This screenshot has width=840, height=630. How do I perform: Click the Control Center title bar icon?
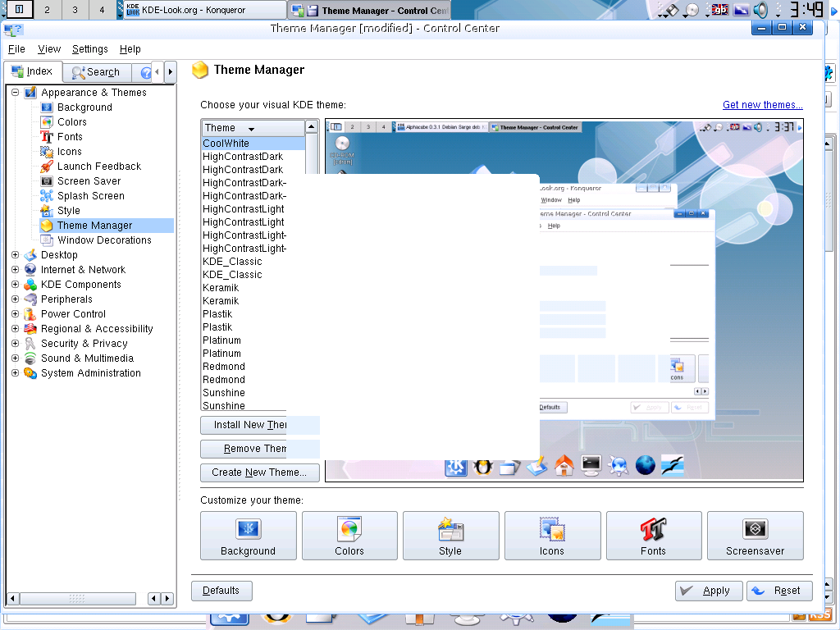pyautogui.click(x=13, y=29)
